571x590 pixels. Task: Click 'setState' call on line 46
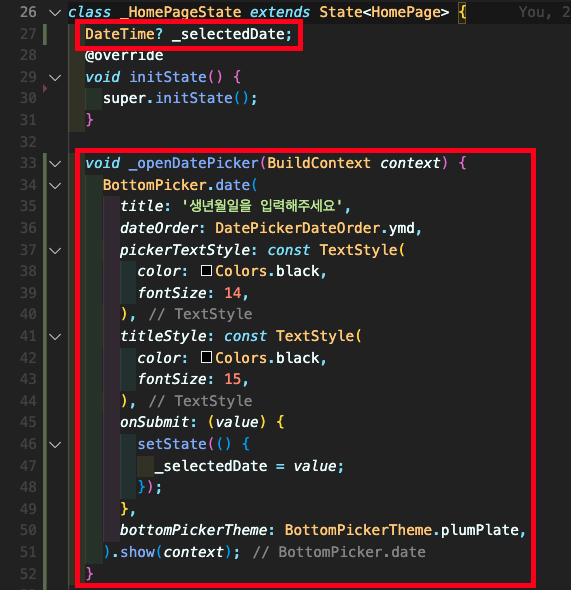[172, 444]
